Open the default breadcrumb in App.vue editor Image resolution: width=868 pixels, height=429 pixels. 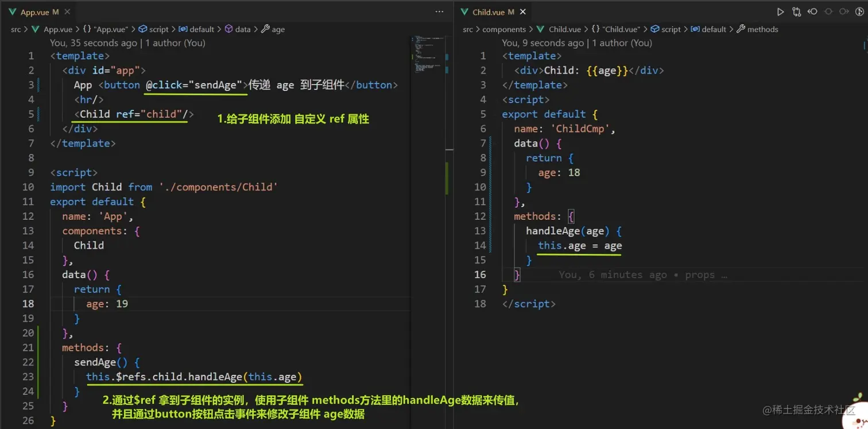click(x=196, y=29)
